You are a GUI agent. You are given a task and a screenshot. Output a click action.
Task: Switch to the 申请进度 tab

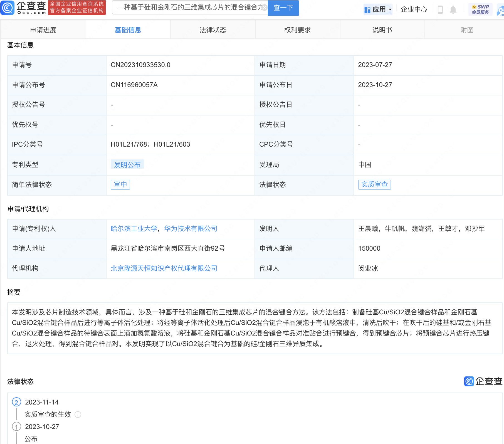43,30
